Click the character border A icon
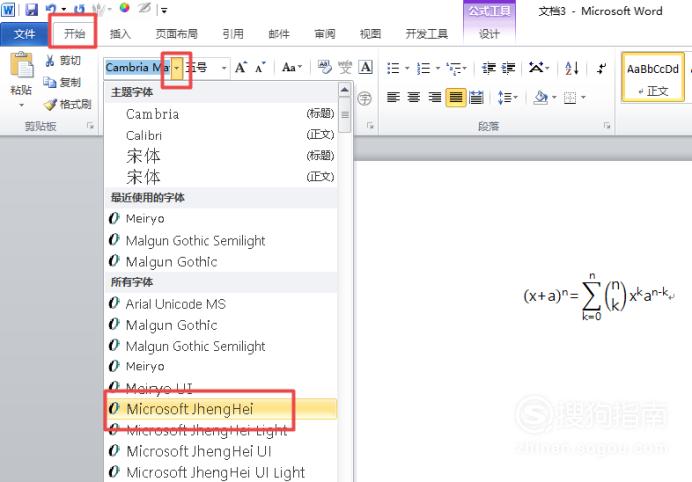692x482 pixels. (x=365, y=67)
